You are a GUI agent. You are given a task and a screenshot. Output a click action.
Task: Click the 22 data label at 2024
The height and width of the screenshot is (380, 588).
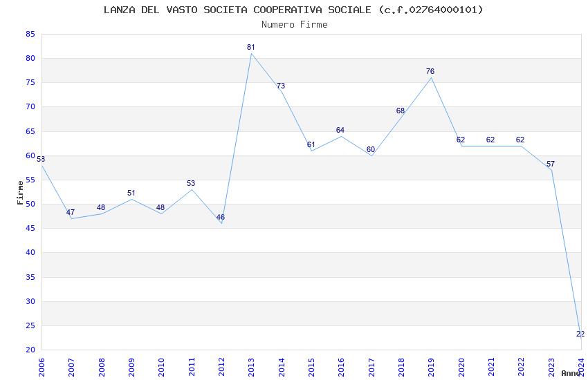pos(580,334)
